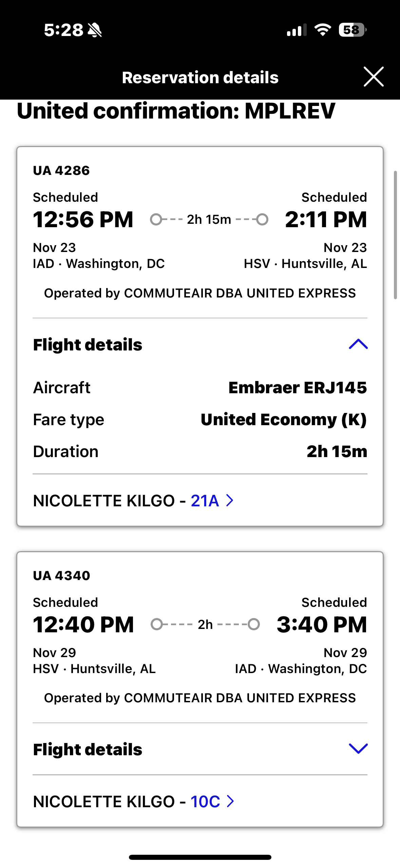Viewport: 400px width, 868px height.
Task: Tap the chevron next to seat 10C
Action: pyautogui.click(x=231, y=801)
